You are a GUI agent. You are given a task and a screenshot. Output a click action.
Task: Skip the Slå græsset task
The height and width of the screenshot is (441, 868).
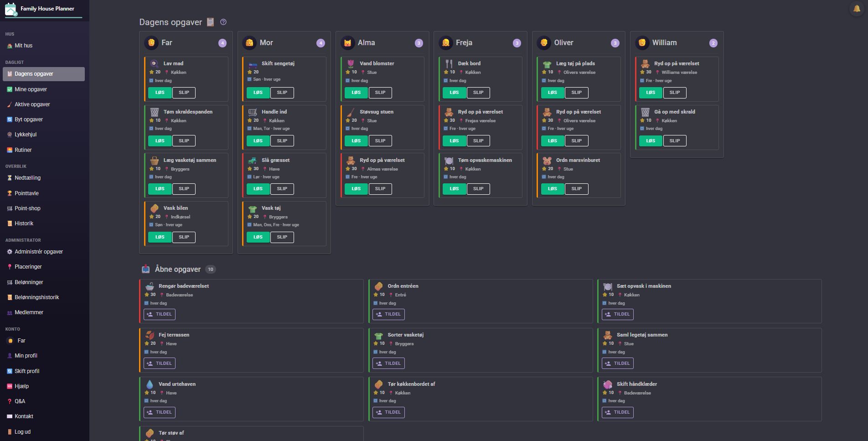coord(282,189)
